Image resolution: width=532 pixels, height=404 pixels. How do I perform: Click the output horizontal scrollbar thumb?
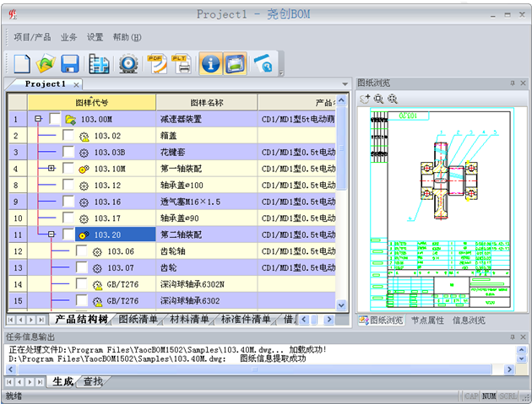(x=254, y=369)
